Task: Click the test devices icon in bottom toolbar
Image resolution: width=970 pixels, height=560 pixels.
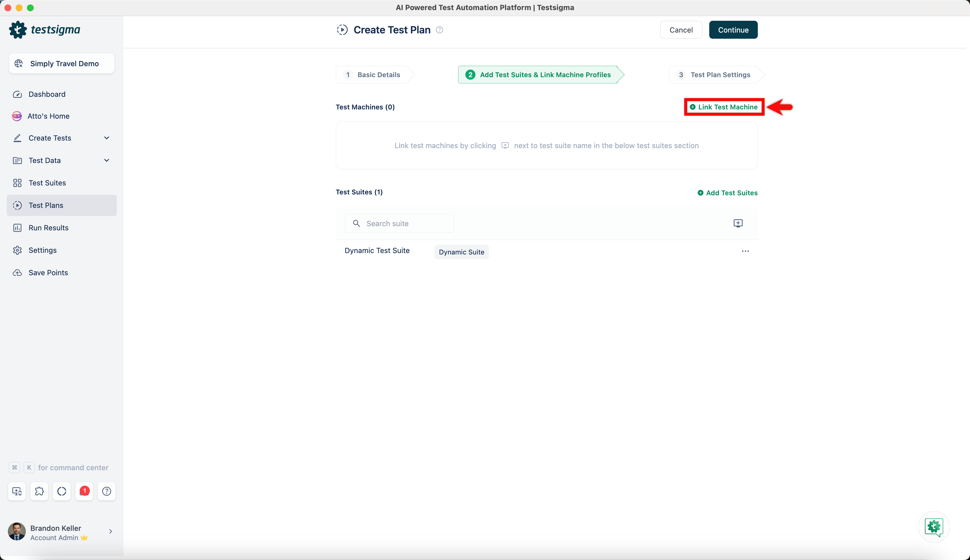Action: click(x=17, y=491)
